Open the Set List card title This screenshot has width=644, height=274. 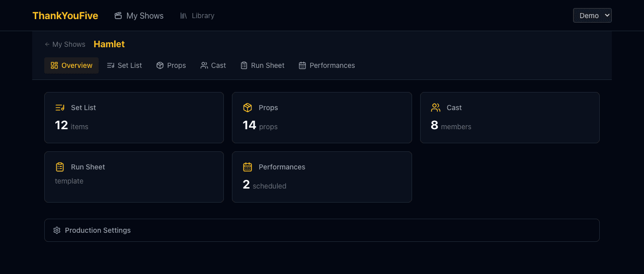(x=84, y=108)
